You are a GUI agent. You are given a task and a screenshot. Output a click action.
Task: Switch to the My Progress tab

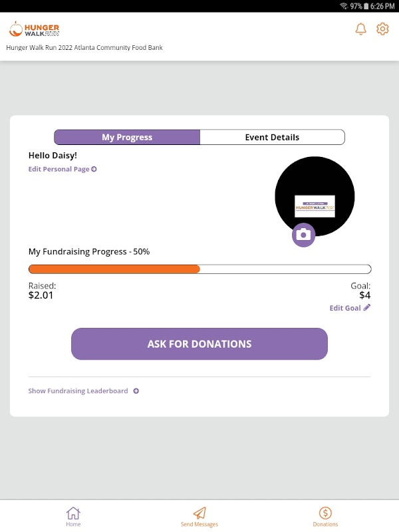tap(127, 138)
